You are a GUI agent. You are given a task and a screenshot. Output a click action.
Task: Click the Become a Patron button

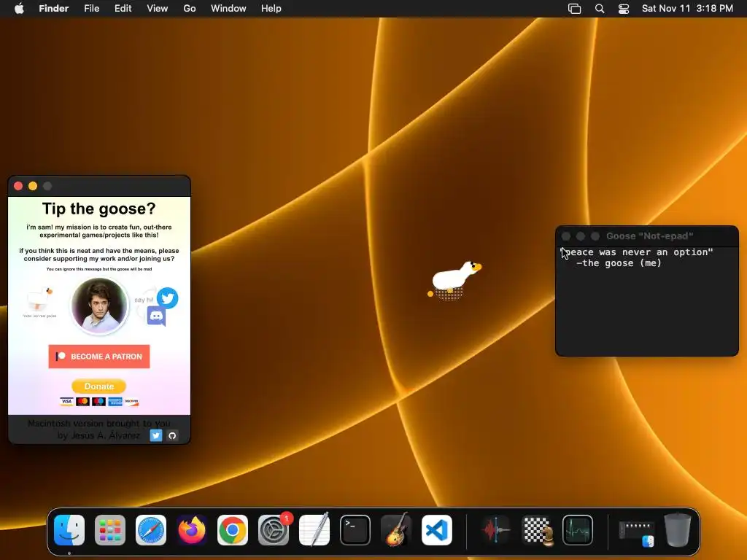coord(99,357)
